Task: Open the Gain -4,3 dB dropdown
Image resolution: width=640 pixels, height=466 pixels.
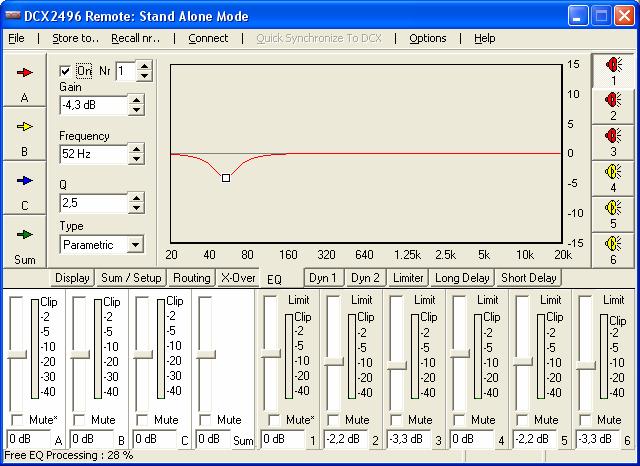Action: click(136, 106)
